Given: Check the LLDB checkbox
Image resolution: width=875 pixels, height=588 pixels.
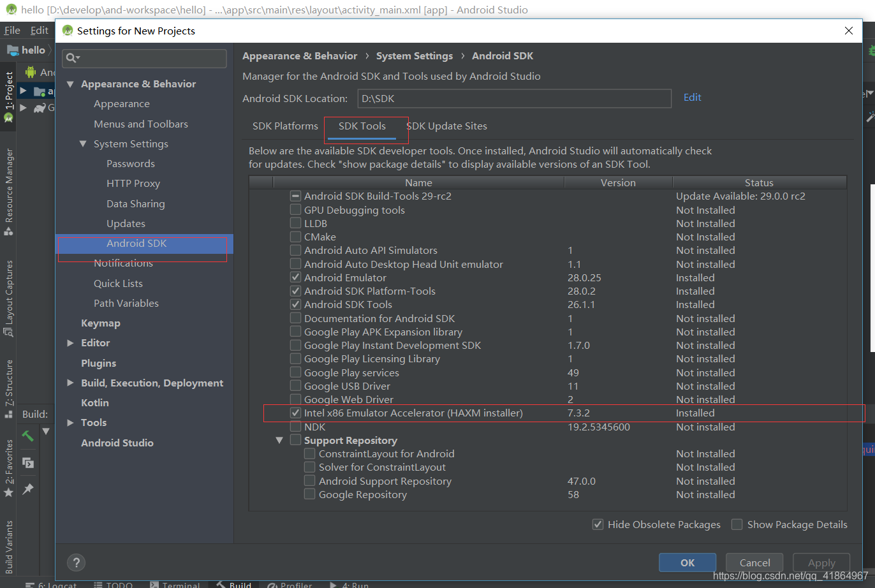Looking at the screenshot, I should (295, 223).
